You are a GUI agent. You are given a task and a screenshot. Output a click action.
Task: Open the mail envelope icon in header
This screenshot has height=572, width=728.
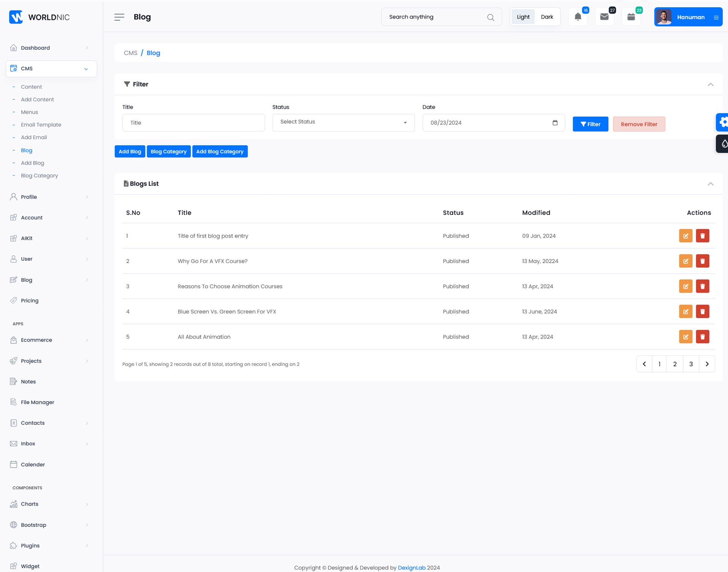pyautogui.click(x=604, y=17)
